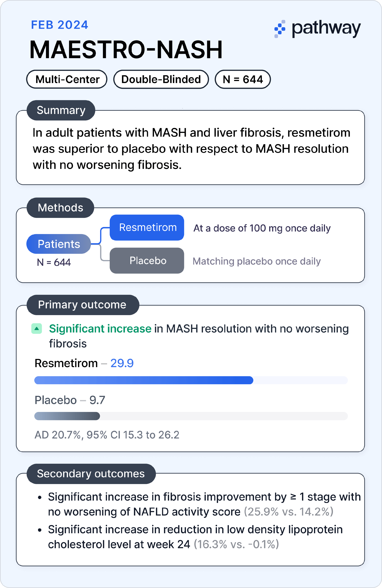Open the Methods section tab
Image resolution: width=382 pixels, height=588 pixels.
pyautogui.click(x=60, y=208)
